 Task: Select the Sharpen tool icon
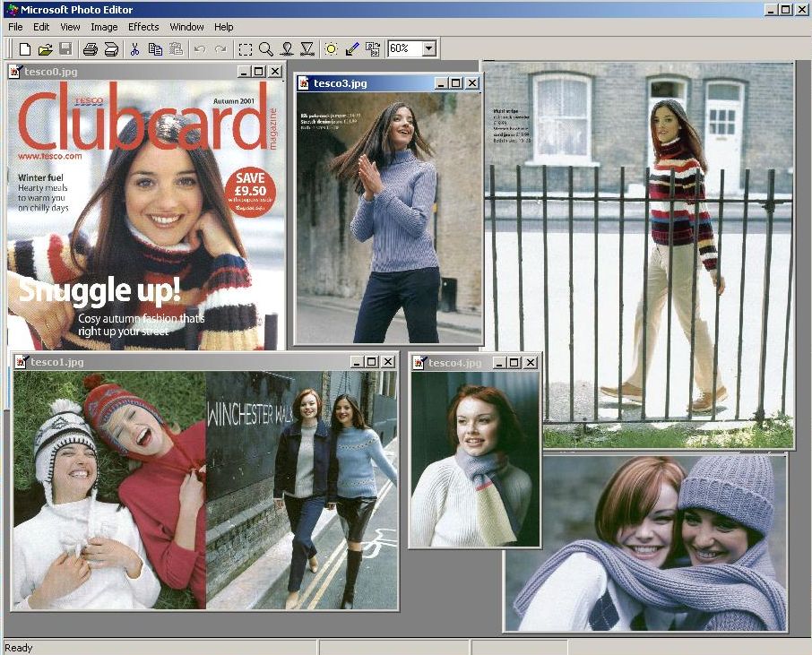(x=307, y=49)
